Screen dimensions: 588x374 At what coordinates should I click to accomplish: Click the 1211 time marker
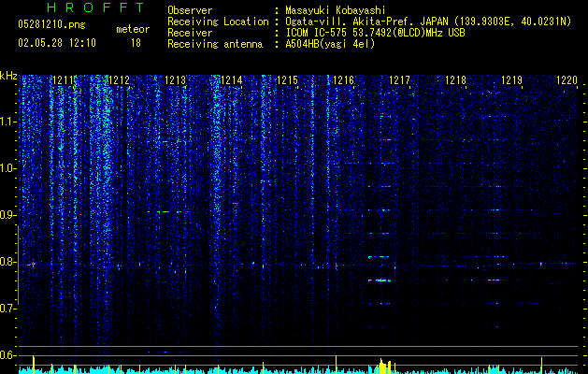63,79
